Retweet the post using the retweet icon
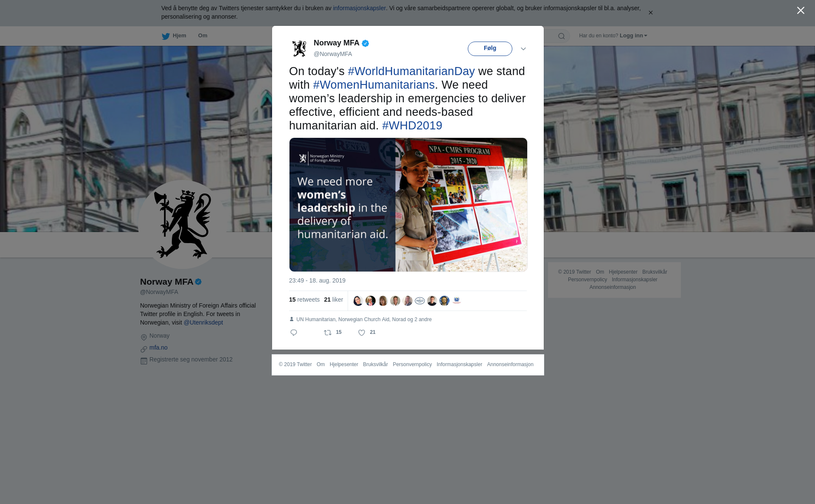Screen dimensions: 815x504 [328, 333]
